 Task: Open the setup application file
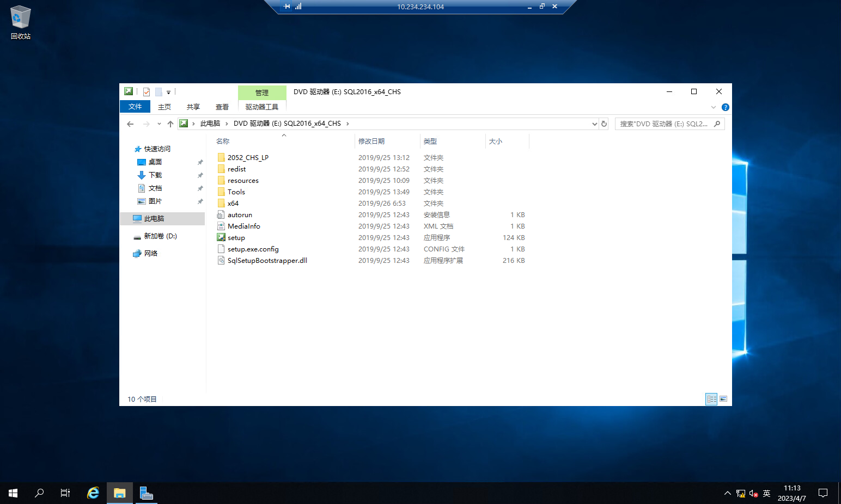point(236,238)
